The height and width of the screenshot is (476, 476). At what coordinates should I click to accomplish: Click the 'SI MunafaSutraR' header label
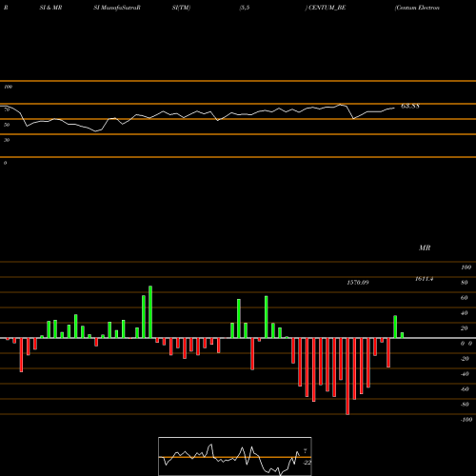click(117, 8)
